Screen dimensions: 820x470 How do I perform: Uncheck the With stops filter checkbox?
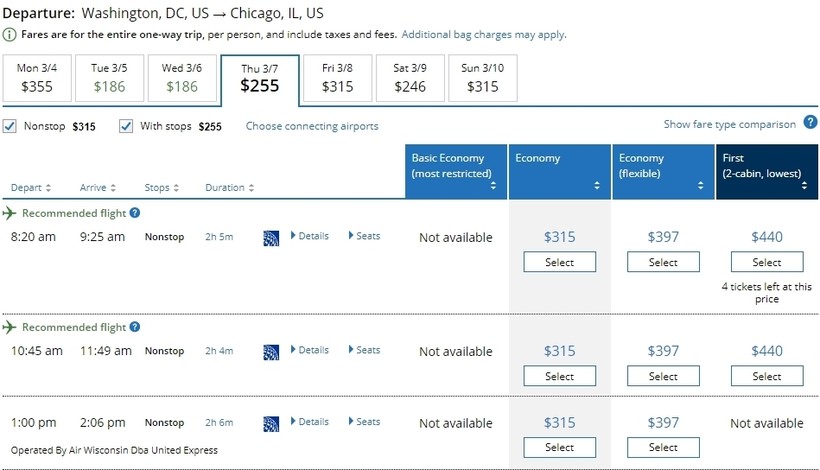point(126,127)
